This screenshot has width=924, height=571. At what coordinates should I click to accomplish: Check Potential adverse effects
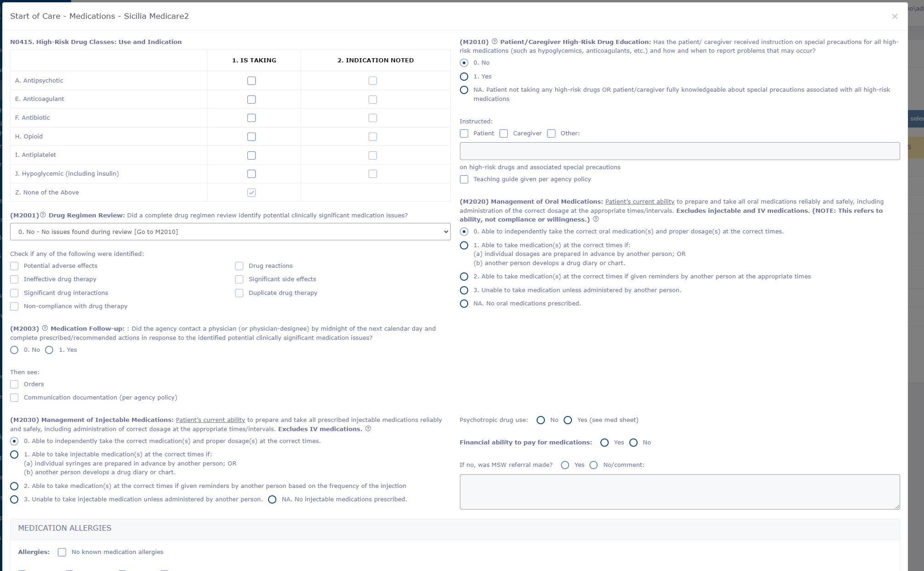click(14, 266)
